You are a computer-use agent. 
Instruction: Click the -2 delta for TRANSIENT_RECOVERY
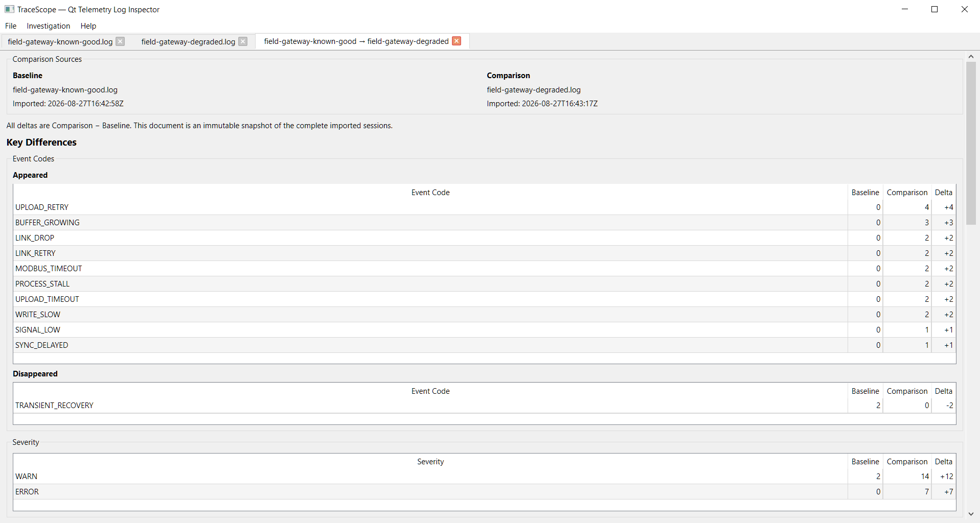pyautogui.click(x=943, y=406)
